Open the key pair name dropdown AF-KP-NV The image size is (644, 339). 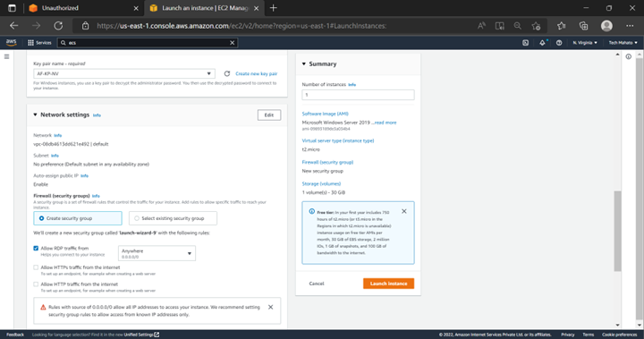(124, 73)
